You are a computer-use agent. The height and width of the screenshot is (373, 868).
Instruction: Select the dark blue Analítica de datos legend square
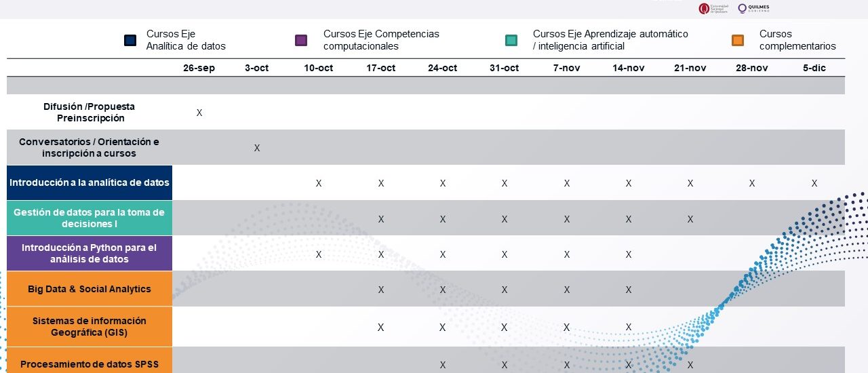point(131,40)
